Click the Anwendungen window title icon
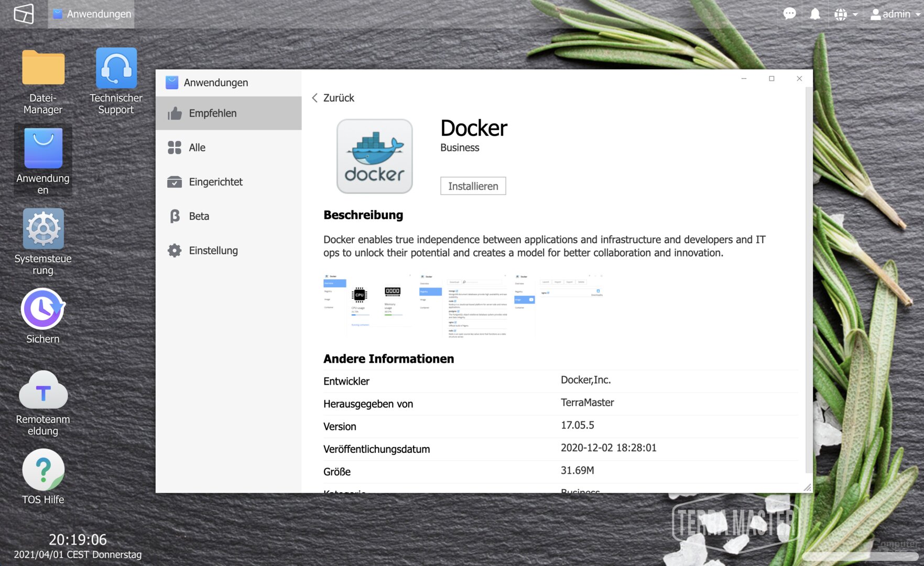The image size is (924, 566). point(172,83)
